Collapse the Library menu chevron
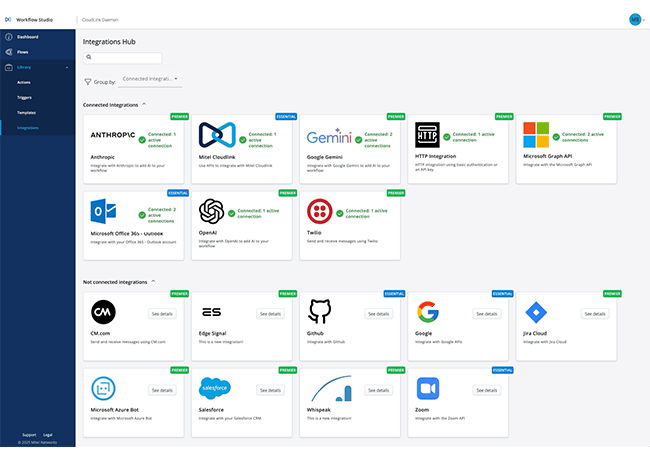This screenshot has height=460, width=650. pyautogui.click(x=67, y=68)
